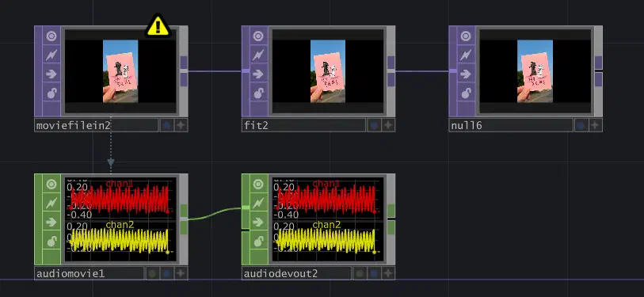Image resolution: width=644 pixels, height=297 pixels.
Task: Enable the blue display flag on audiodevout2
Action: pos(374,273)
